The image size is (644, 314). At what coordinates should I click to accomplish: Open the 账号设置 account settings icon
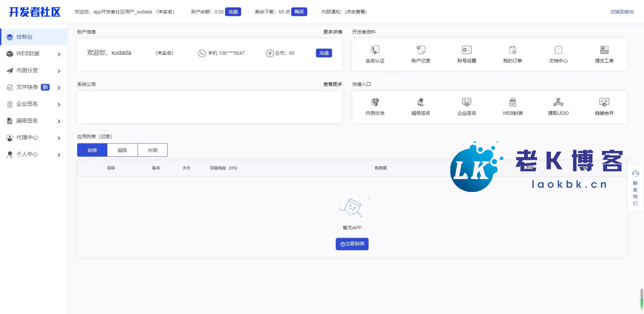466,50
